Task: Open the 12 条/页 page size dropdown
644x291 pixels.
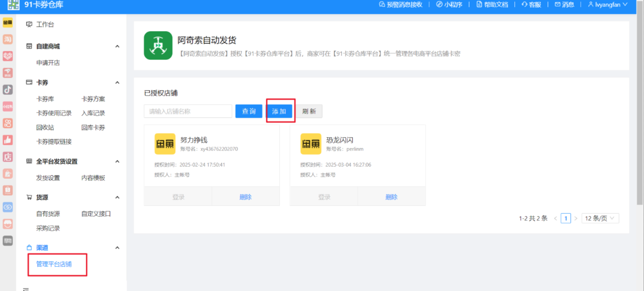Action: click(600, 219)
